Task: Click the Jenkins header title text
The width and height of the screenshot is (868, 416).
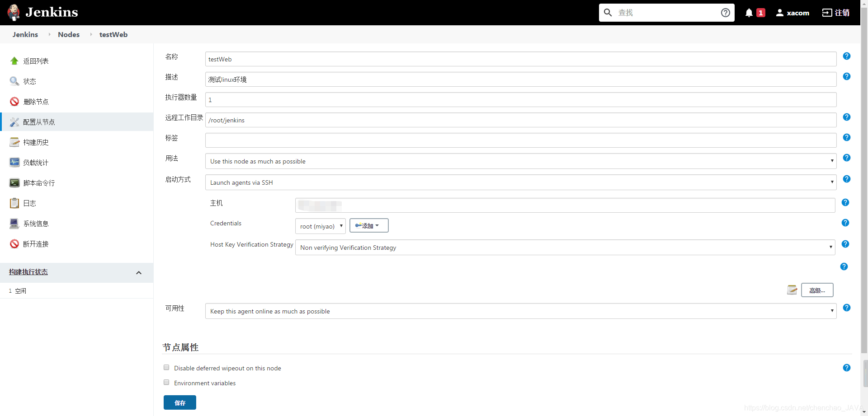Action: (52, 12)
